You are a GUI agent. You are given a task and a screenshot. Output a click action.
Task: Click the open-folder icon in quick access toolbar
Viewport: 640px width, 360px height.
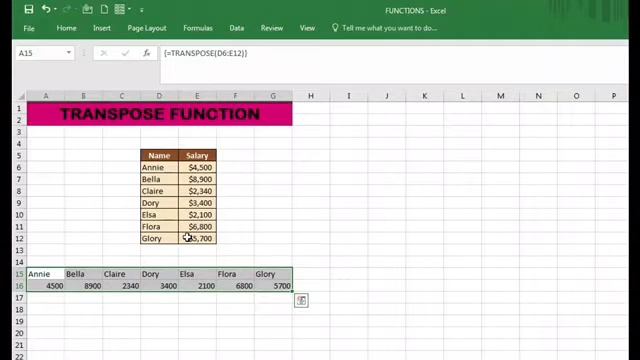coord(87,9)
